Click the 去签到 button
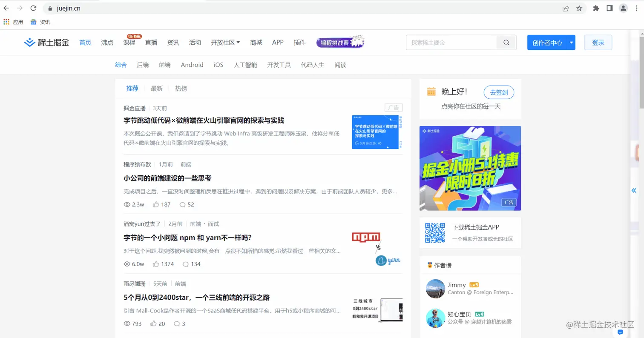The height and width of the screenshot is (338, 644). tap(499, 92)
